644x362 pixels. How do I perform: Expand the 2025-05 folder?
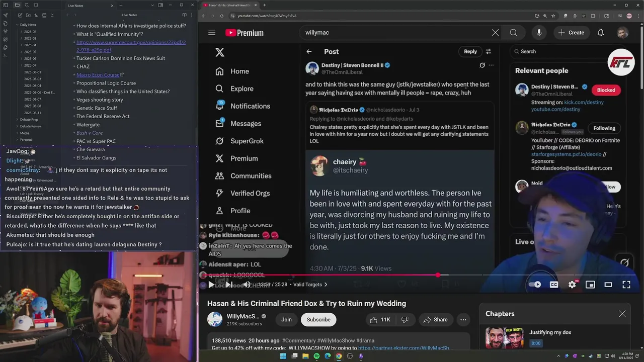[x=30, y=52]
